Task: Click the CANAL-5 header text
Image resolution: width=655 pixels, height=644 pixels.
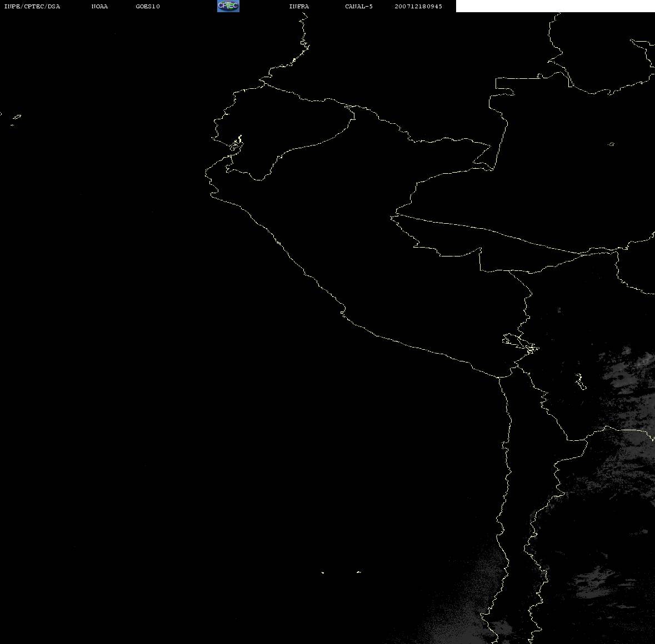Action: click(358, 7)
